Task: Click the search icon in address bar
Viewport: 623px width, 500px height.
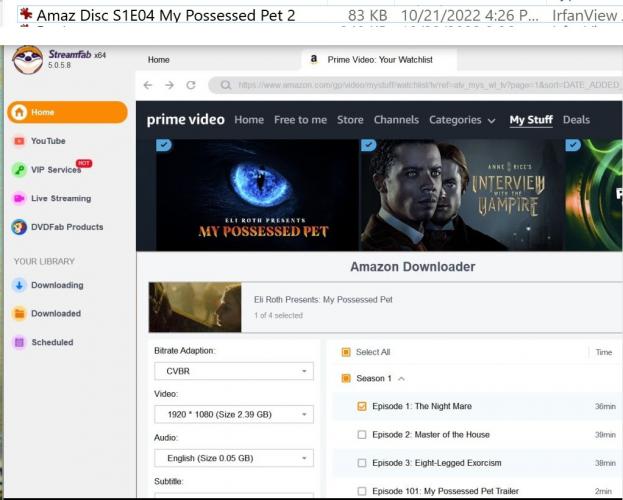Action: point(226,85)
